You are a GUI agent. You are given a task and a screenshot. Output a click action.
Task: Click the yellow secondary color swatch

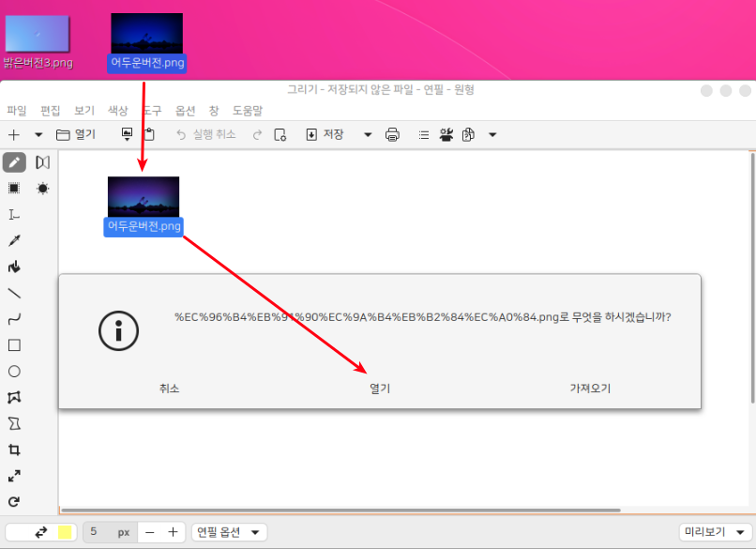(x=66, y=532)
